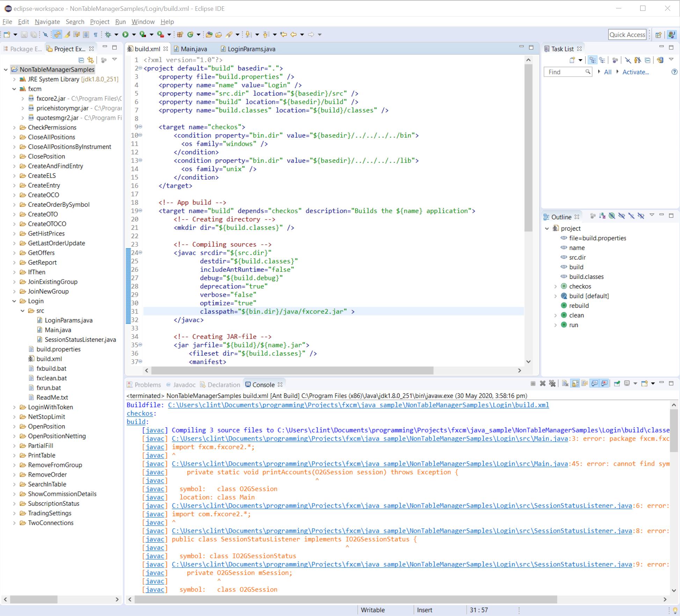Click the Search flashlight toolbar icon
This screenshot has height=616, width=680.
pyautogui.click(x=229, y=35)
